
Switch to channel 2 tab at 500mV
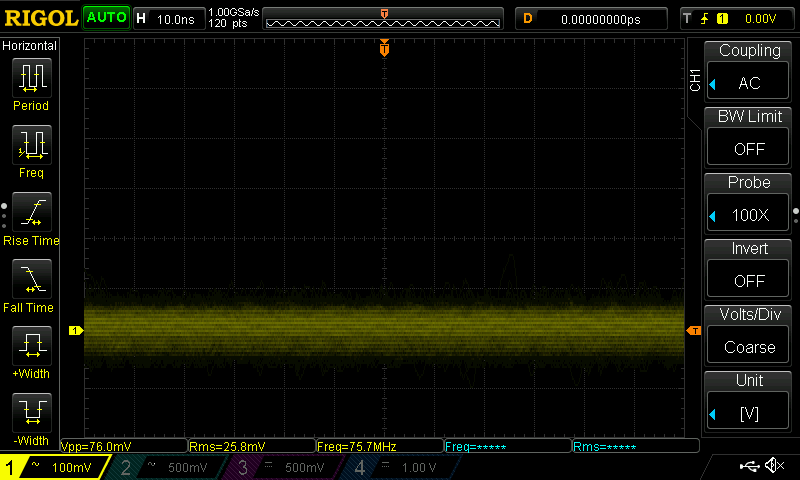167,467
